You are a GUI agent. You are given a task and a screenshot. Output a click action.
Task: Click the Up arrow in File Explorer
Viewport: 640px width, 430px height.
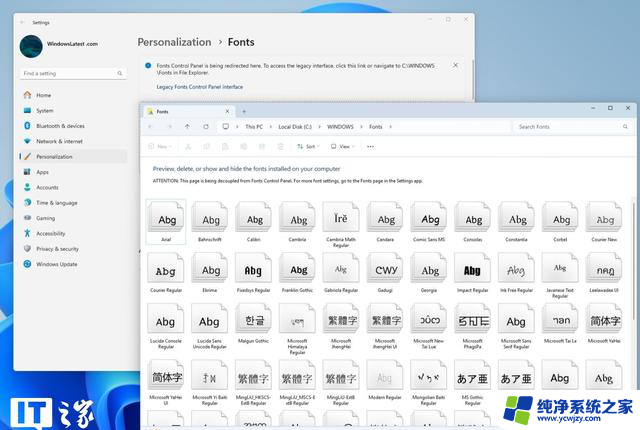pos(187,127)
